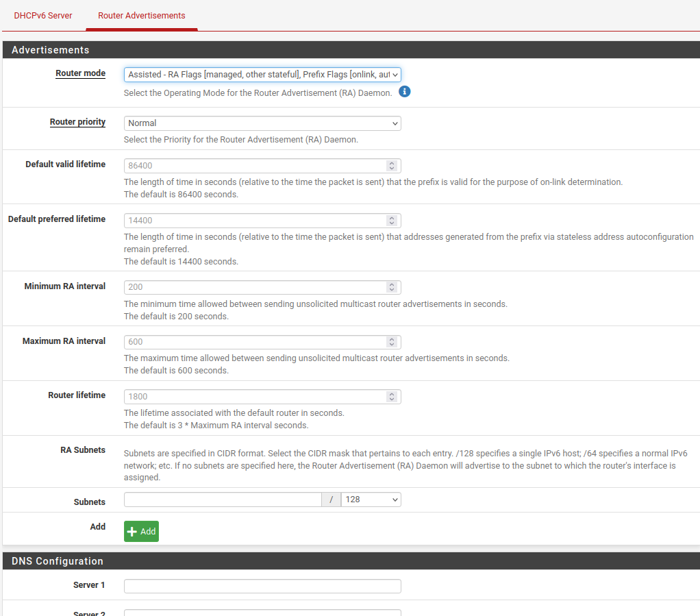Click the info icon beside Router mode help

pyautogui.click(x=405, y=92)
